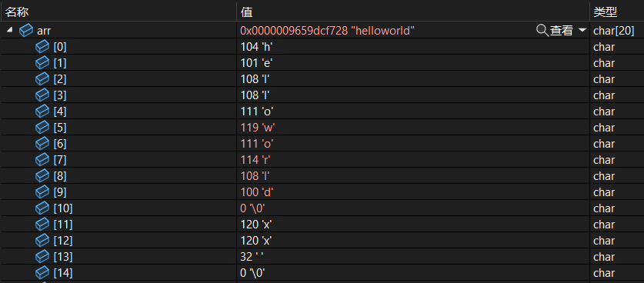Collapse the arr variable tree node
This screenshot has width=644, height=283.
(9, 30)
